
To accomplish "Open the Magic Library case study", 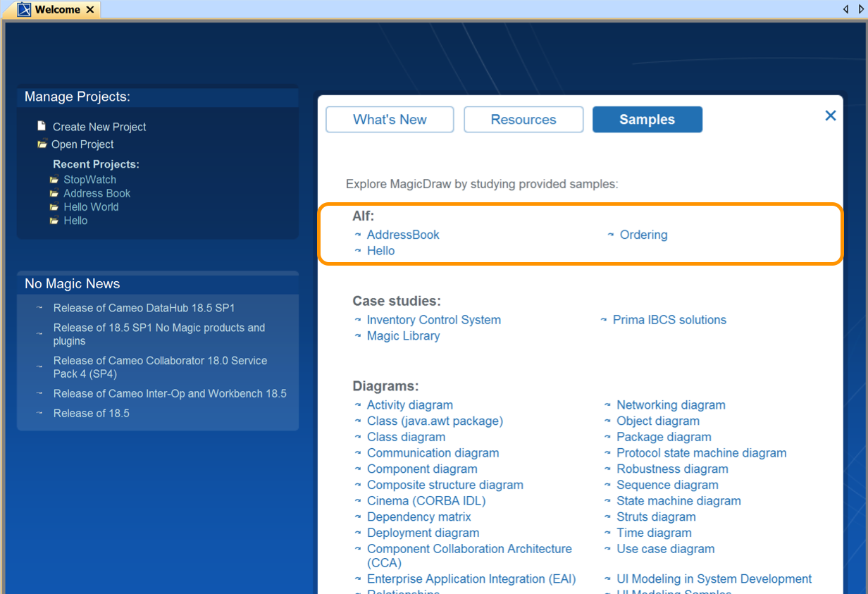I will coord(403,336).
